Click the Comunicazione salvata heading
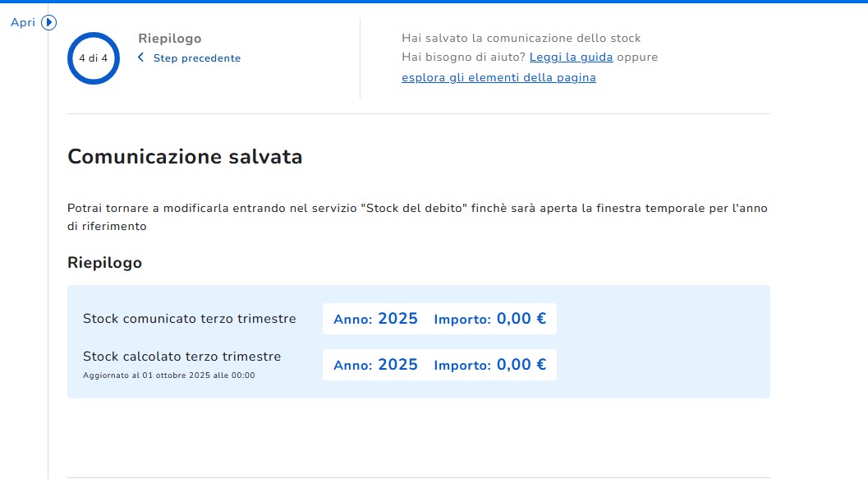This screenshot has width=868, height=479. click(185, 156)
